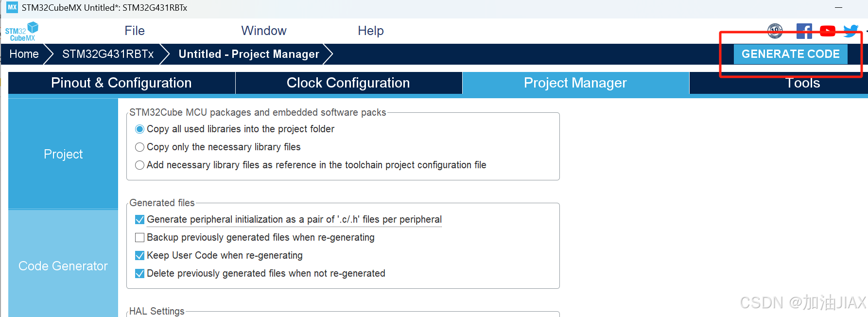The height and width of the screenshot is (317, 868).
Task: Click 'STM32Cube MCU packages and embedded software packs' label
Action: [258, 112]
